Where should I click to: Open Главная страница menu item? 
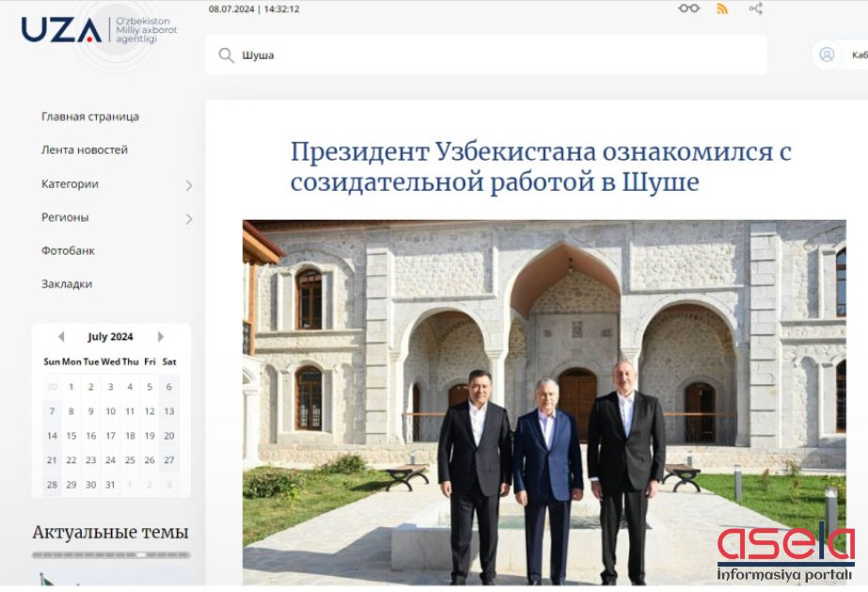90,117
